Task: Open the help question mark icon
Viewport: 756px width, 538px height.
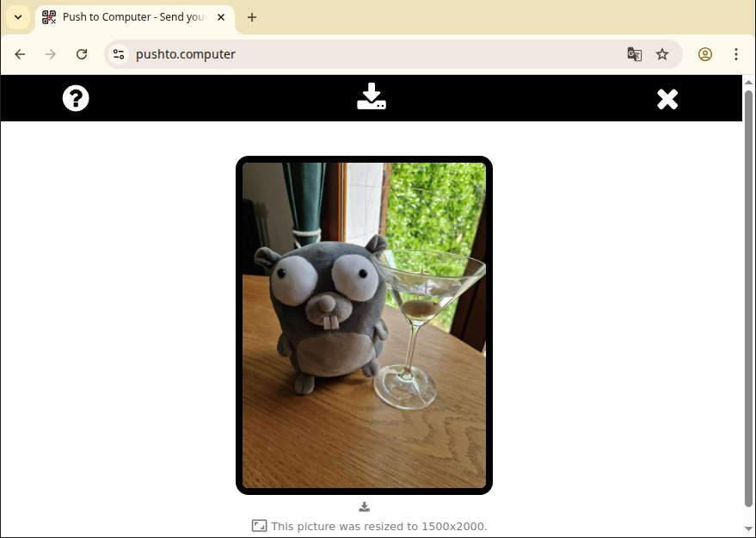Action: (x=75, y=98)
